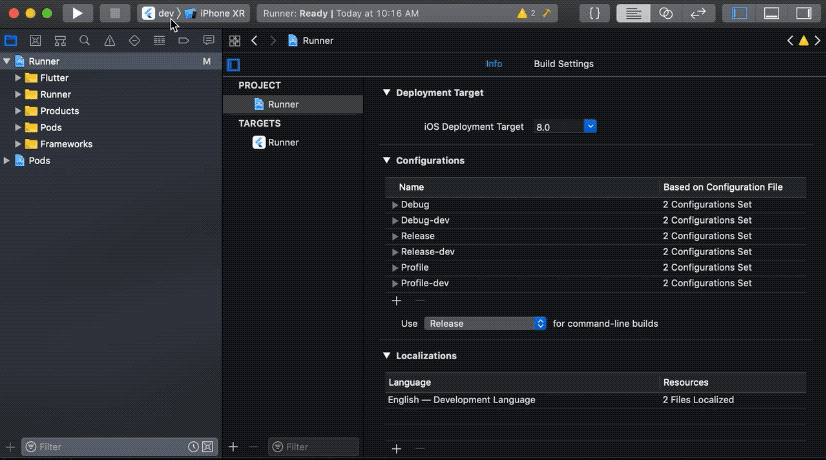Click the Stop button in toolbar
826x460 pixels.
114,13
